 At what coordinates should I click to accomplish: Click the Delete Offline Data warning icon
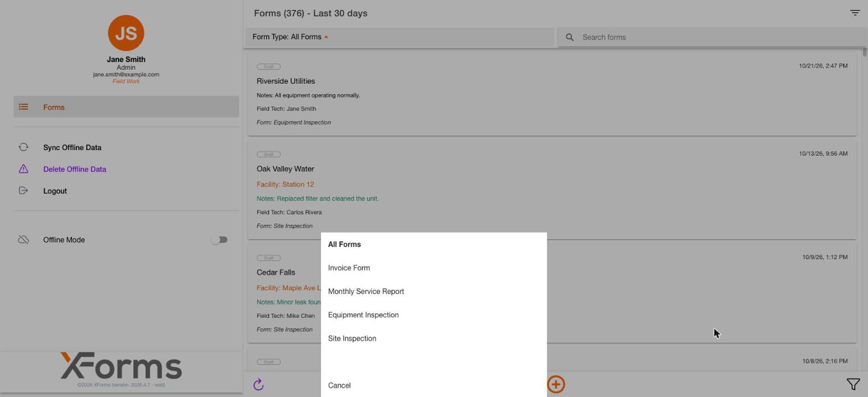[23, 169]
